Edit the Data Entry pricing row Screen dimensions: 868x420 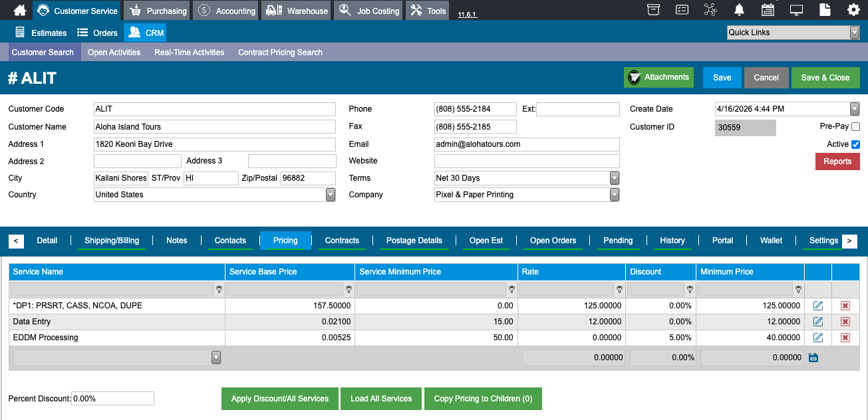coord(818,322)
